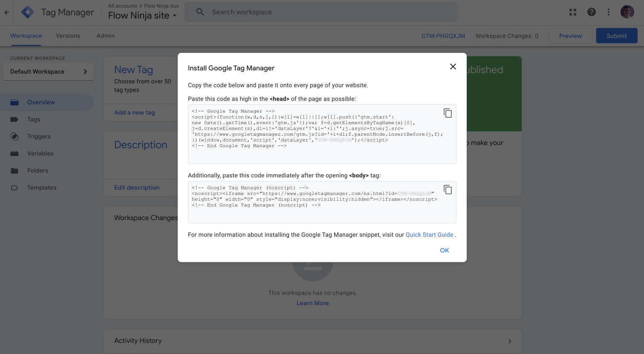Click the Activity History label

tap(138, 341)
